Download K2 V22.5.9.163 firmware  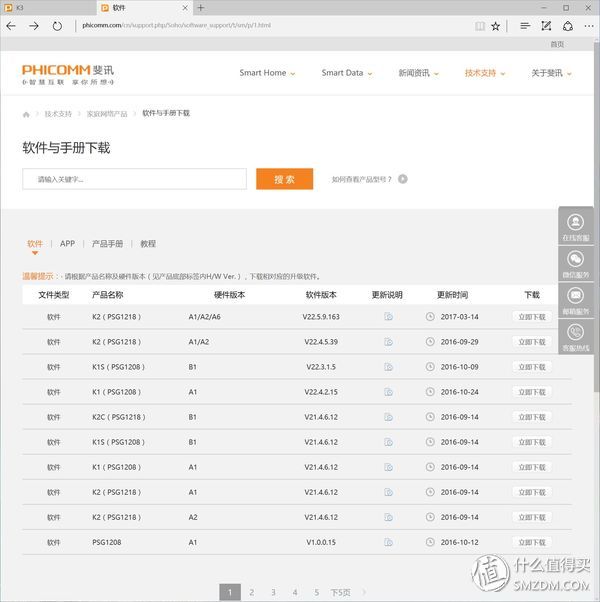532,317
